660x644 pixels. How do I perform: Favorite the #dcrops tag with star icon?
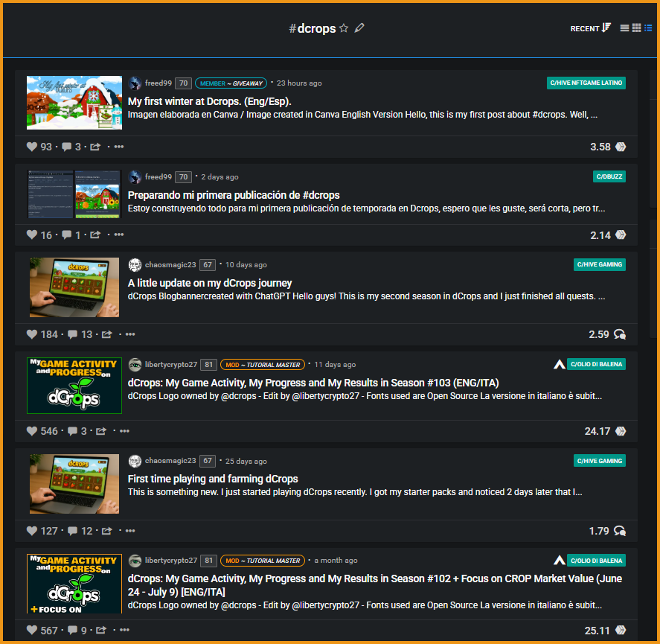(x=344, y=28)
